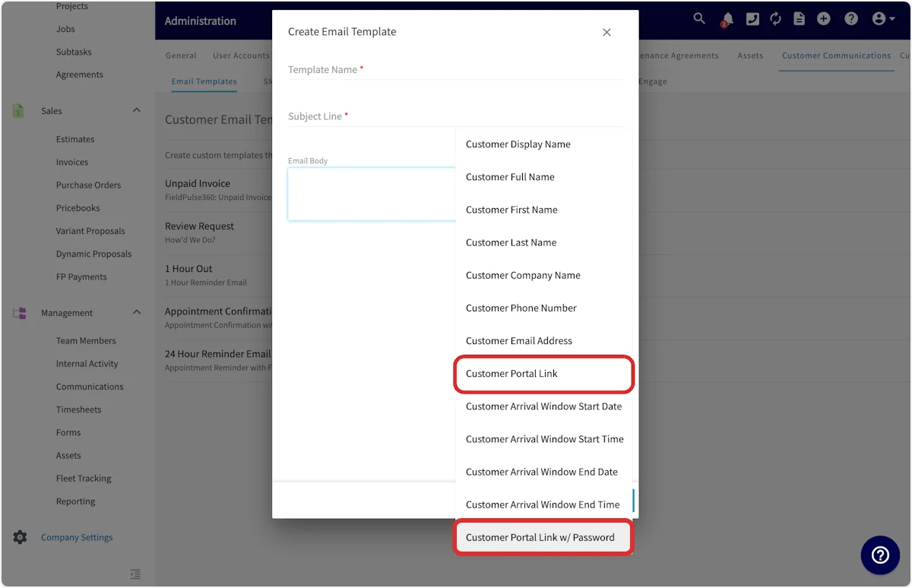Open Dynamic Proposals in sidebar
Screen dimensions: 912x588
[x=93, y=254]
